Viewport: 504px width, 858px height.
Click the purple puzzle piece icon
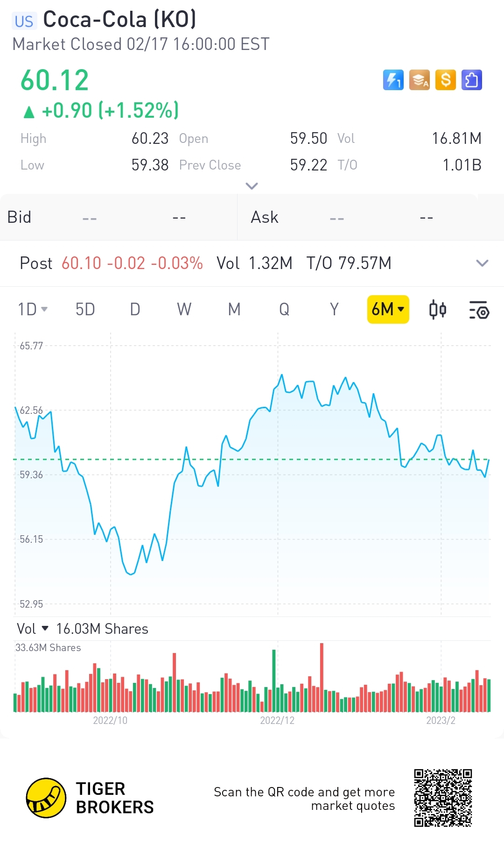471,80
